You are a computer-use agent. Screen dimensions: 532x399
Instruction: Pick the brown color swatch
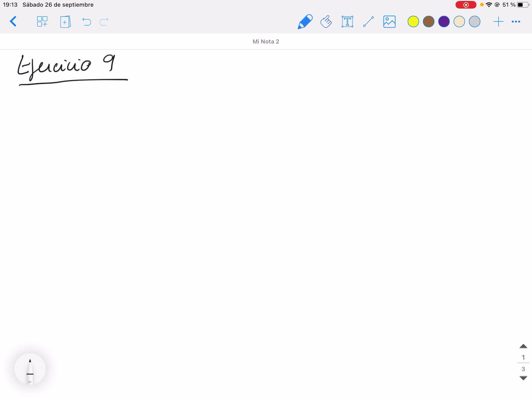[x=428, y=22]
